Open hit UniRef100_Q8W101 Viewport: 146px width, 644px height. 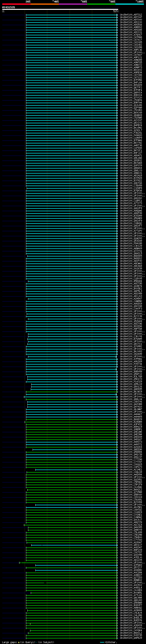(x=131, y=173)
